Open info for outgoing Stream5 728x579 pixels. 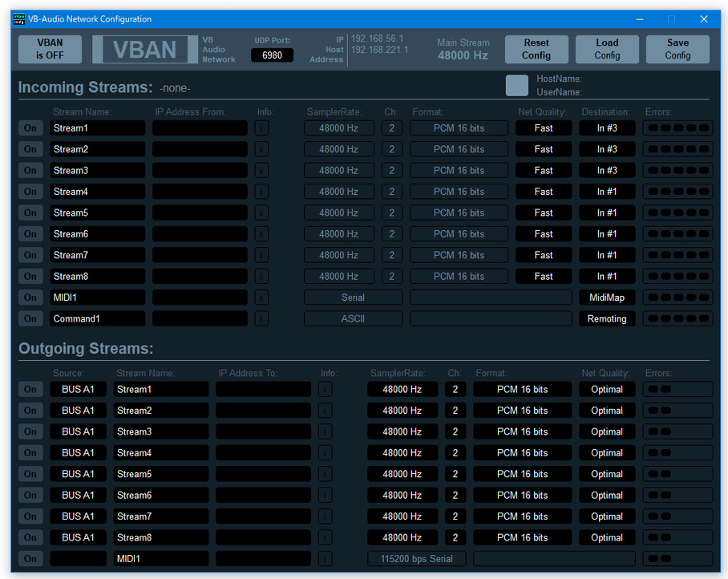point(325,474)
